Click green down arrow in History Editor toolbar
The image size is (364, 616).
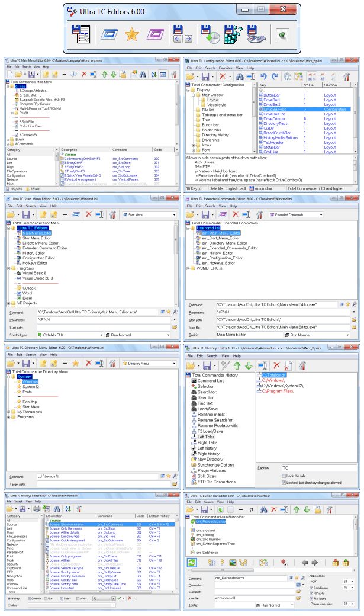(249, 366)
